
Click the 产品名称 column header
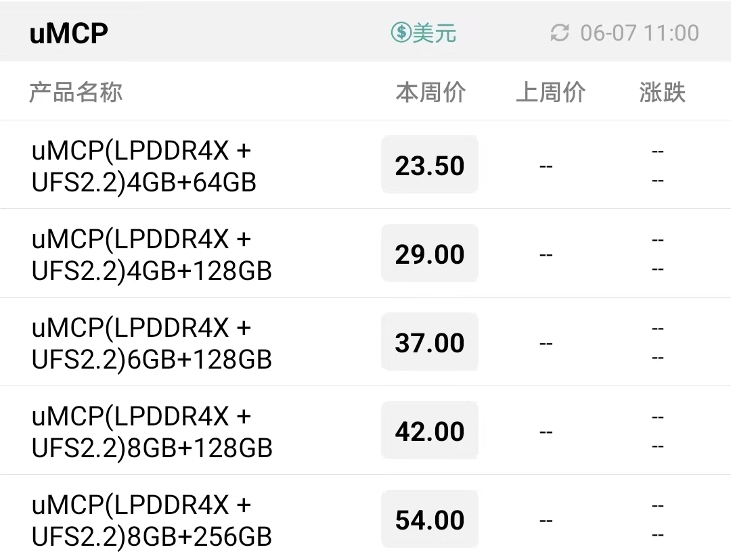(x=76, y=92)
